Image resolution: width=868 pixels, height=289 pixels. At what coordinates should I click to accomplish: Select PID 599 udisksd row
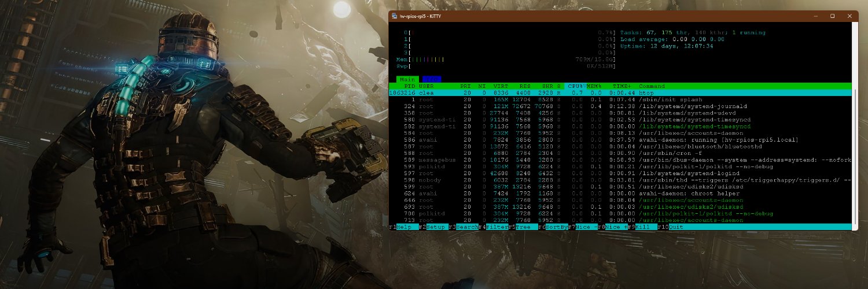click(620, 186)
